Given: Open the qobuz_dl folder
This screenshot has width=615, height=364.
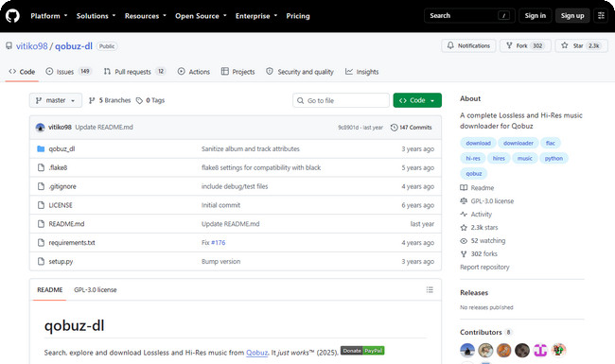Looking at the screenshot, I should (61, 148).
